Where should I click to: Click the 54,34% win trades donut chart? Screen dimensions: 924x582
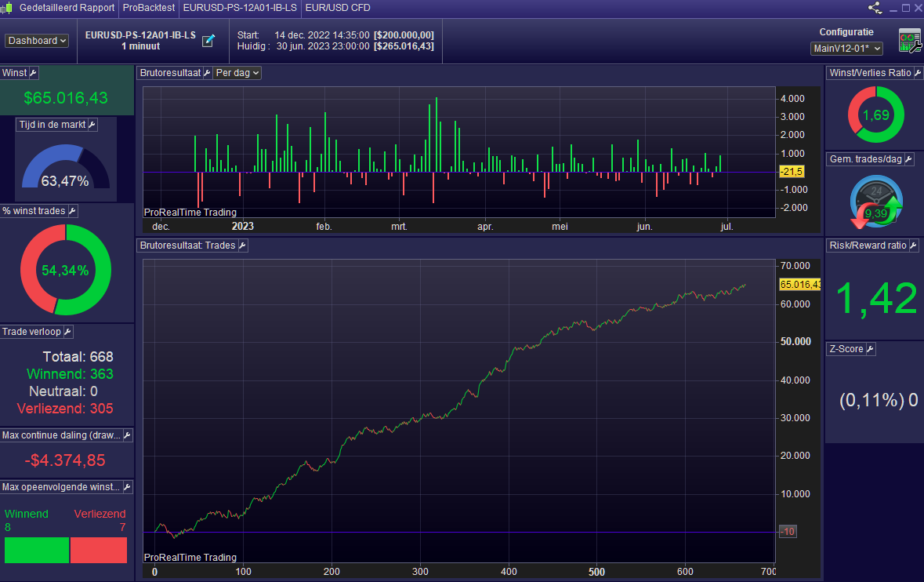click(65, 270)
